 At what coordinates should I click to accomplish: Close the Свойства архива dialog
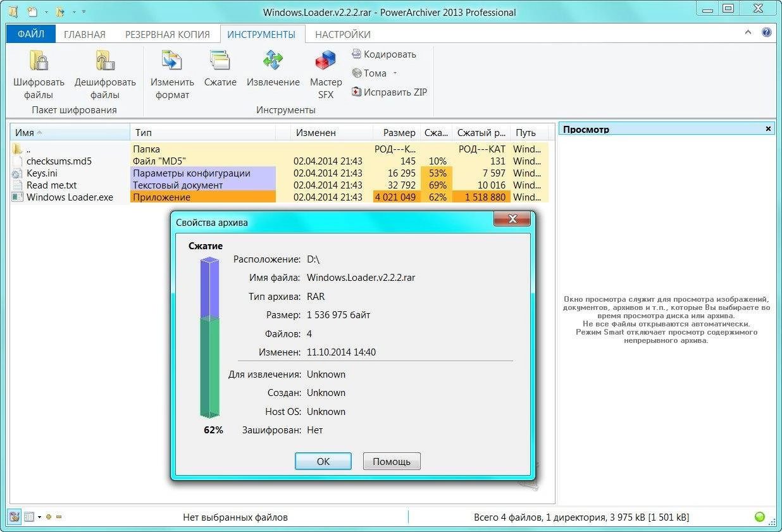(x=512, y=220)
